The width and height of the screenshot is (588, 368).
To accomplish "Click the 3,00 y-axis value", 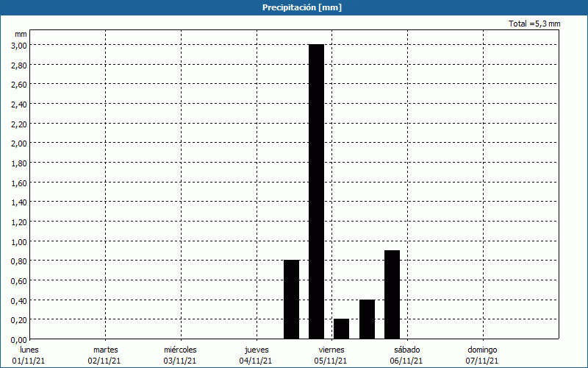I will 19,46.
